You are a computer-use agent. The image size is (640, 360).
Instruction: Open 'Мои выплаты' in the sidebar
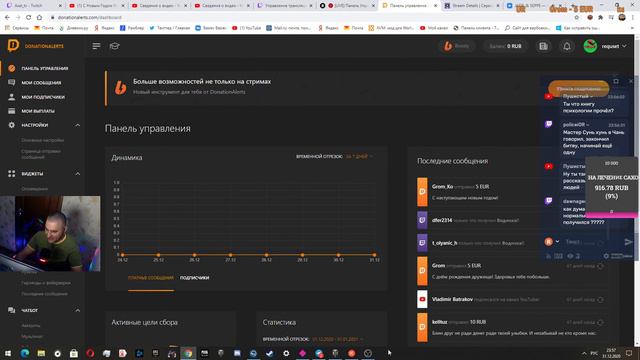pyautogui.click(x=38, y=111)
